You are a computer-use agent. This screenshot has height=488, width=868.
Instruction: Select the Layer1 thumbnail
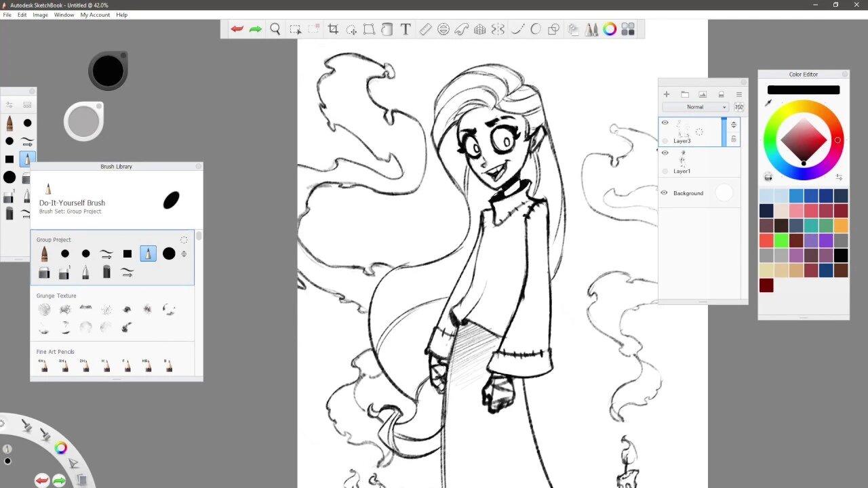coord(683,159)
